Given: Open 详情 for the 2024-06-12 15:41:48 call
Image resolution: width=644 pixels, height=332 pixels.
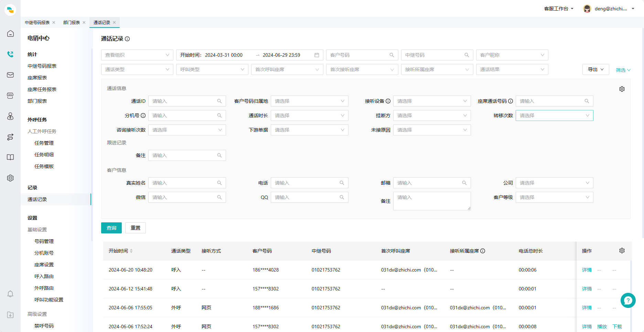Looking at the screenshot, I should (587, 289).
